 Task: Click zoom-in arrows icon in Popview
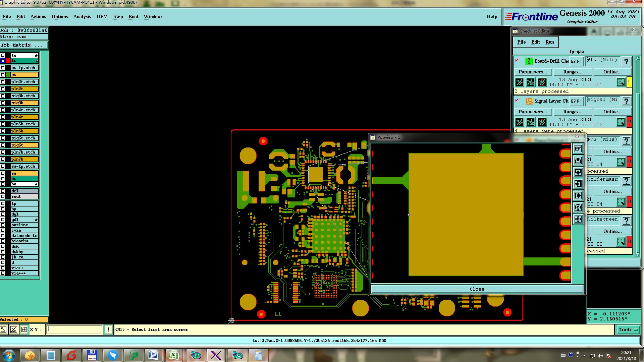(578, 207)
